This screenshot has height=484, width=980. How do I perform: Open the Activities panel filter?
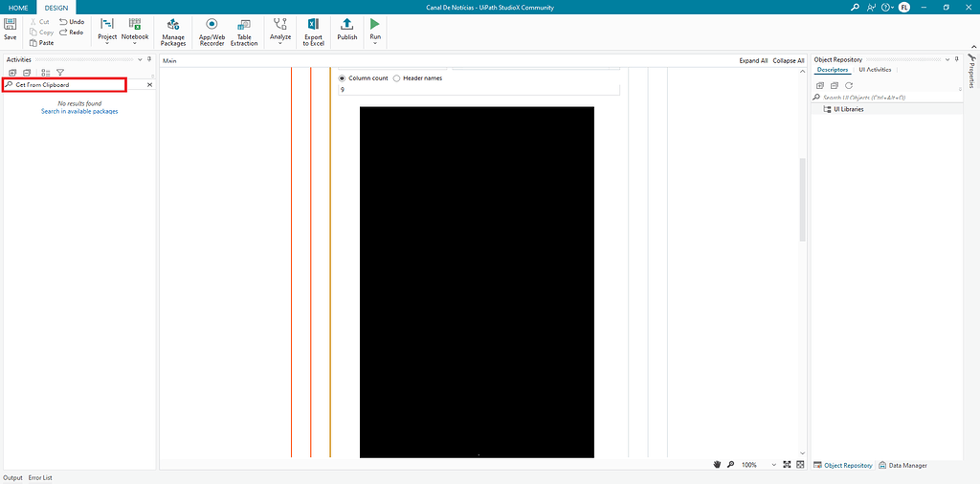60,73
